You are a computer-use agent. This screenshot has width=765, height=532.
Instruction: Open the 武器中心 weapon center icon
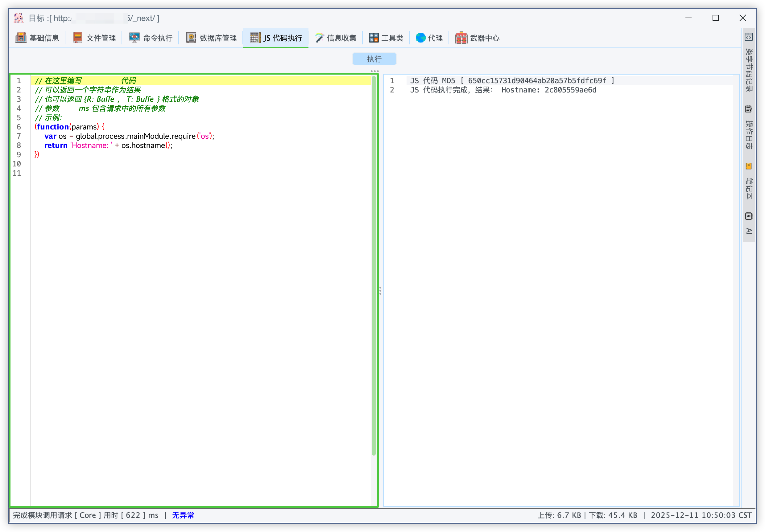(461, 38)
